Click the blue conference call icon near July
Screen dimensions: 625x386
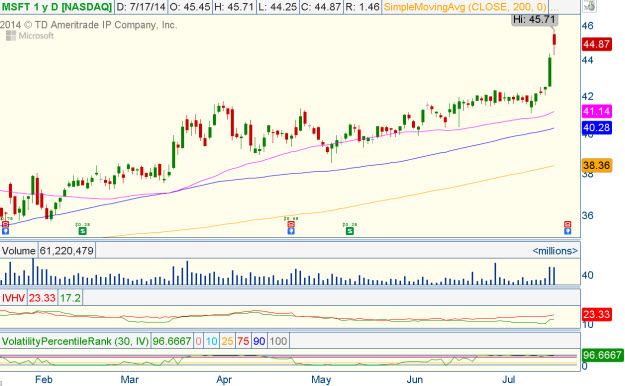568,231
